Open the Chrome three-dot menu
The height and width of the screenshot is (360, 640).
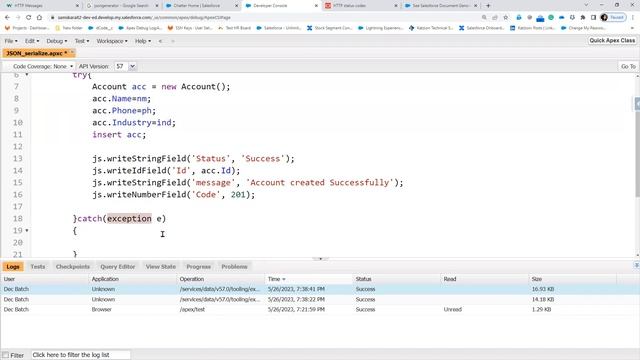click(x=633, y=18)
